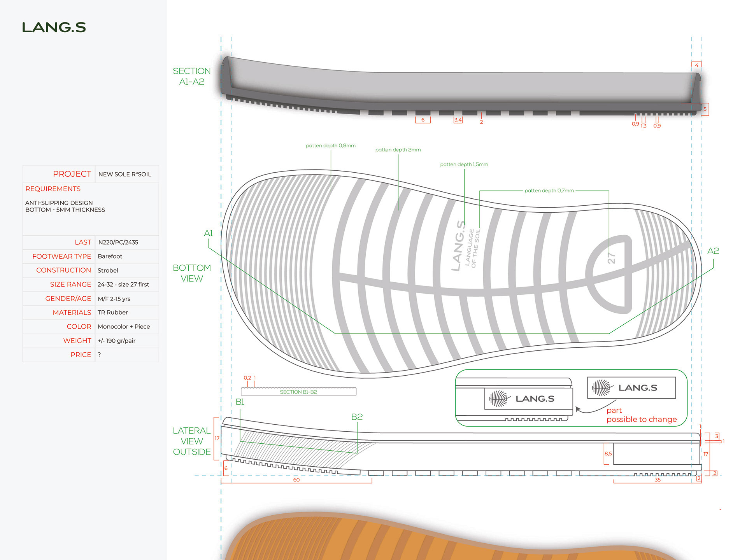Click the LANG.S logo at top left
The height and width of the screenshot is (560, 747).
(x=54, y=28)
